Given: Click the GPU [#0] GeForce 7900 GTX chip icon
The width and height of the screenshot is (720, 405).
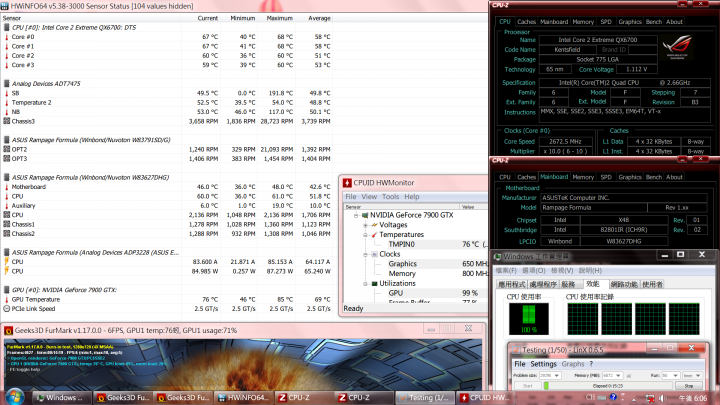Looking at the screenshot, I should 6,290.
